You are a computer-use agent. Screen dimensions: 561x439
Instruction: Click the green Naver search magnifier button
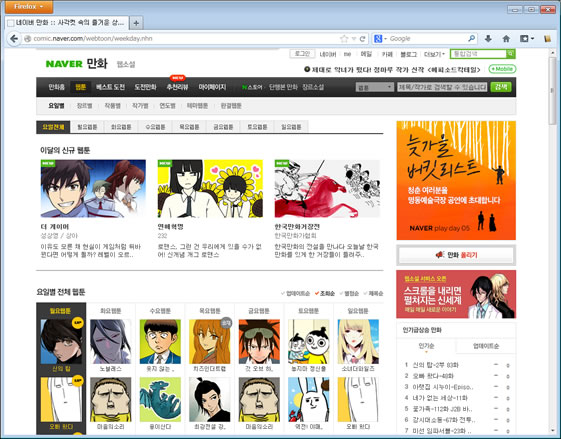pyautogui.click(x=511, y=54)
